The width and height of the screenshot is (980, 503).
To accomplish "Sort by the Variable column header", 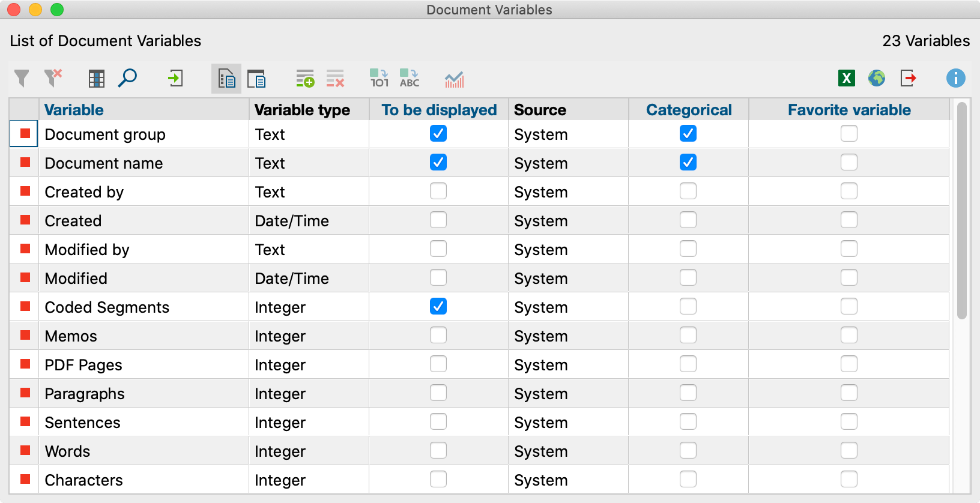I will click(x=74, y=110).
